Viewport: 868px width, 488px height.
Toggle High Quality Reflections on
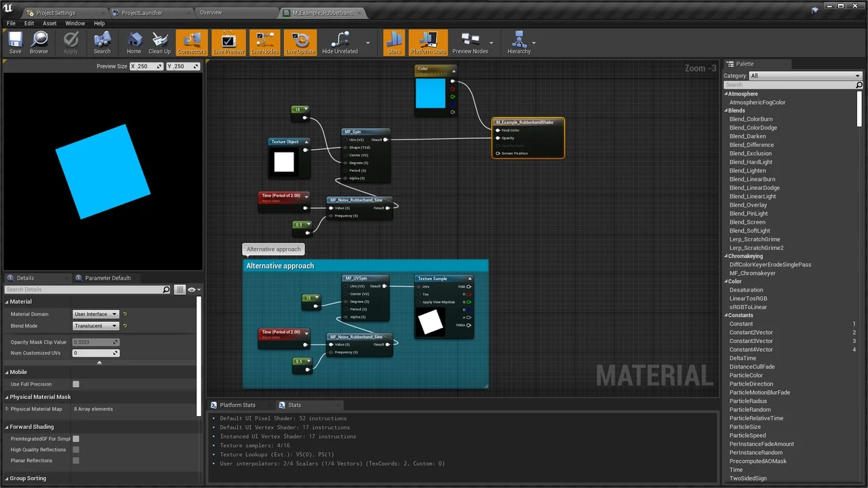point(76,449)
